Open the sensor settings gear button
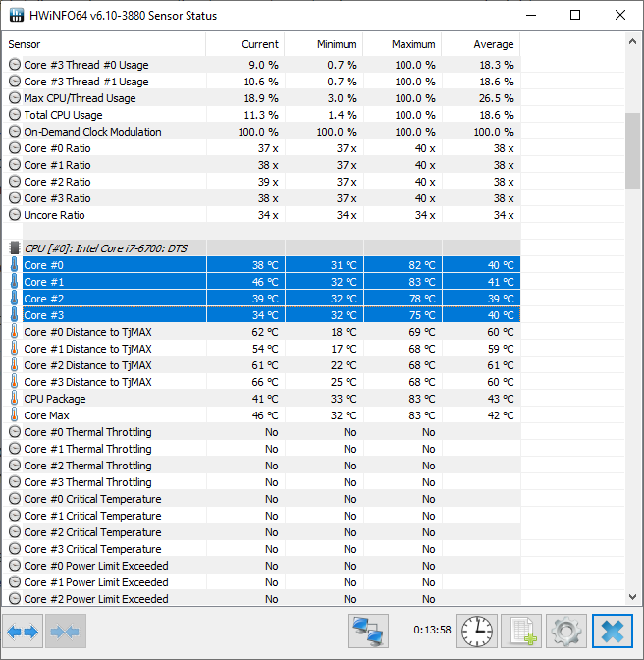The width and height of the screenshot is (644, 660). click(566, 631)
